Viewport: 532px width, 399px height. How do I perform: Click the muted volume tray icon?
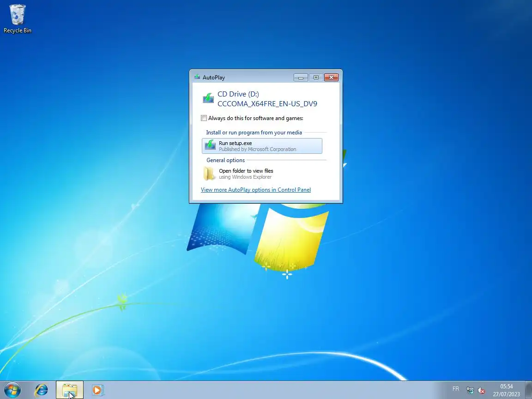point(481,391)
